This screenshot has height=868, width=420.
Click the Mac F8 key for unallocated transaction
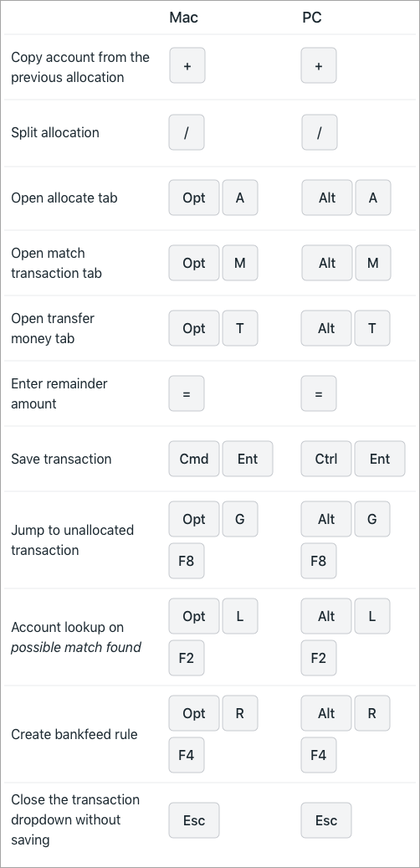click(187, 561)
